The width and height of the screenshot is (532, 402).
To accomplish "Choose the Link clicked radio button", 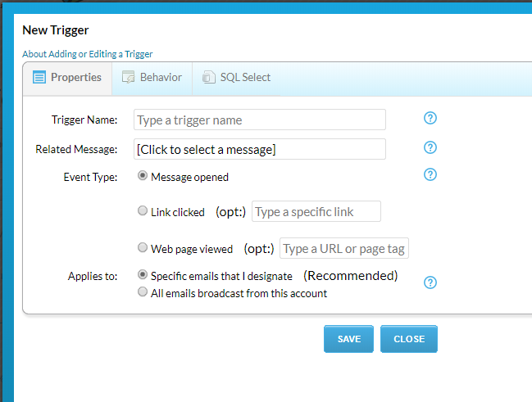I will pos(143,211).
